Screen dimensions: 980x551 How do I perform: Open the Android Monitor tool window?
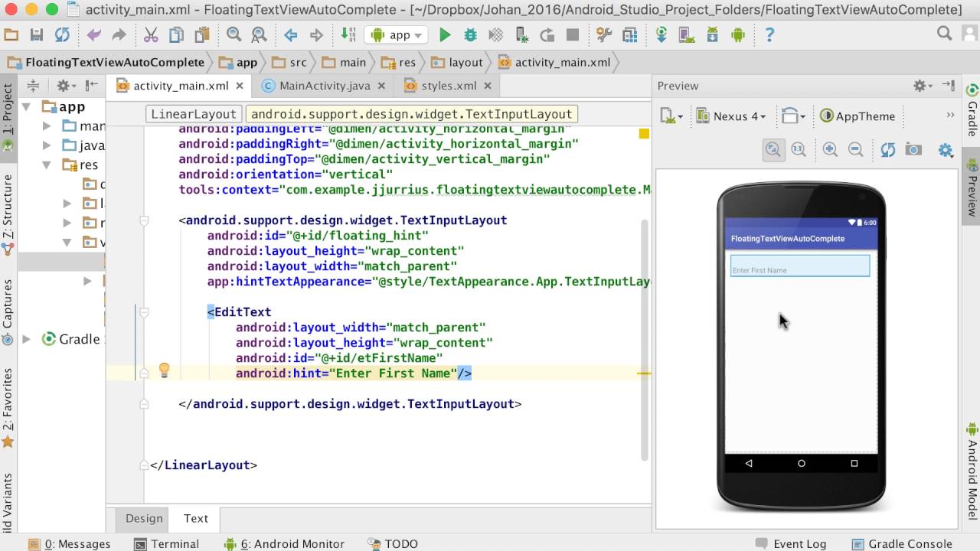coord(284,543)
